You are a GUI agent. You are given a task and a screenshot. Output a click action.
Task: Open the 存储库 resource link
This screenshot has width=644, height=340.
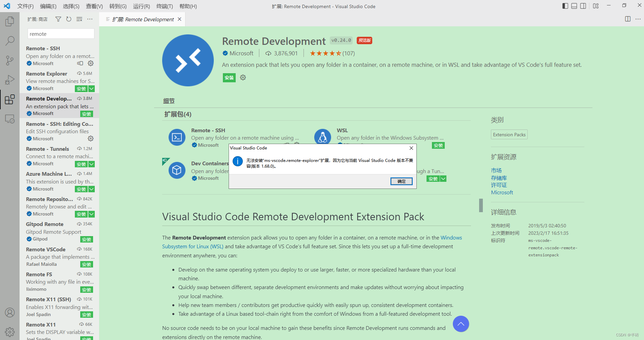[499, 178]
